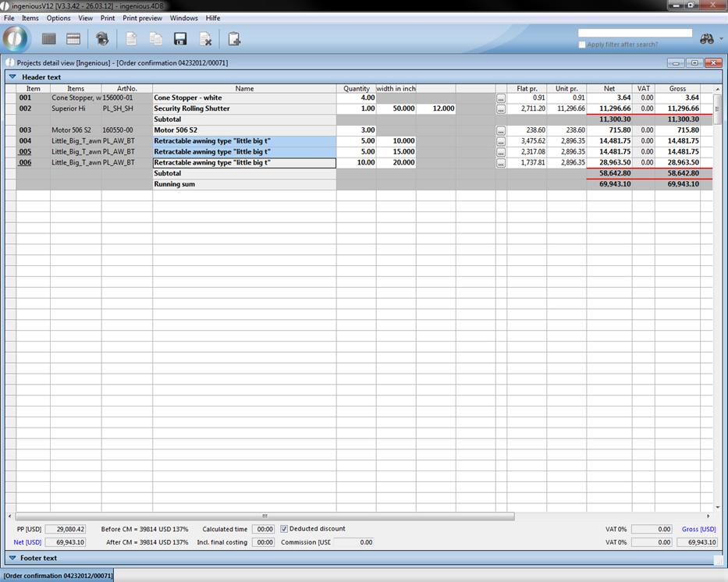
Task: Click the save floppy disk icon
Action: point(180,39)
